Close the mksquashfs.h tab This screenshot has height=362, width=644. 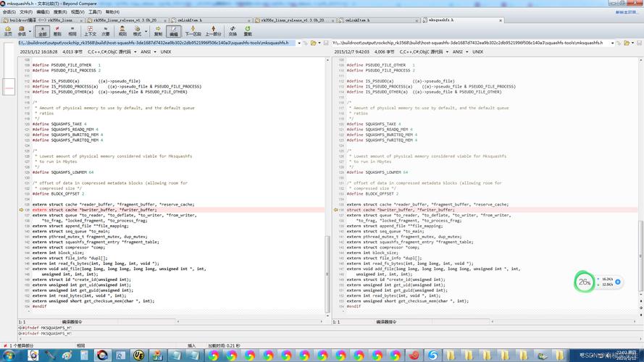click(501, 20)
